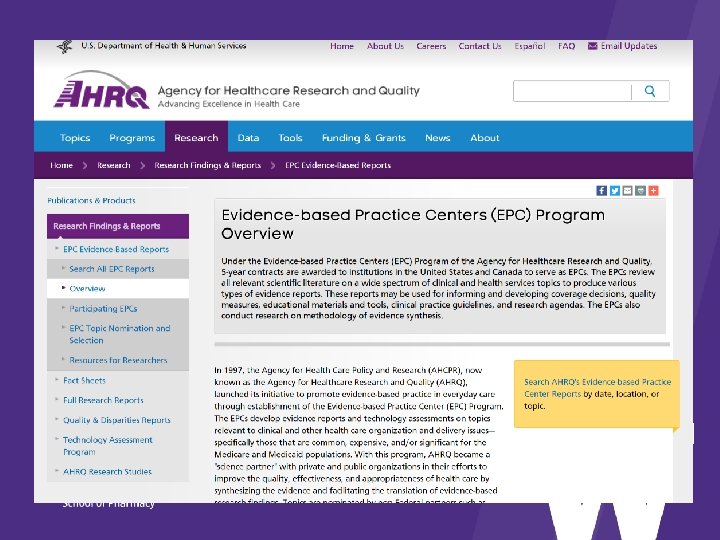720x540 pixels.
Task: Click Search AHRQ's Evidence based Practice Center Reports link
Action: pos(597,388)
